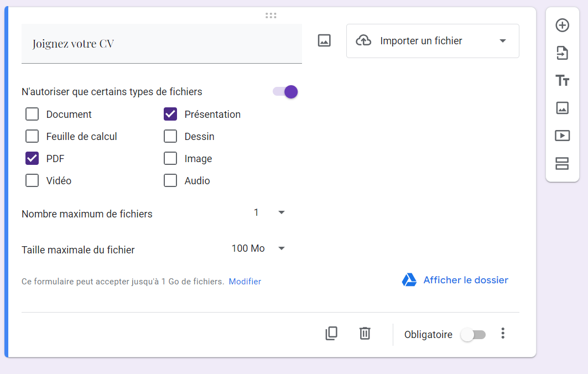Open the 'Importer un fichier' question type dropdown
Screen dimensions: 588x374
[x=433, y=41]
